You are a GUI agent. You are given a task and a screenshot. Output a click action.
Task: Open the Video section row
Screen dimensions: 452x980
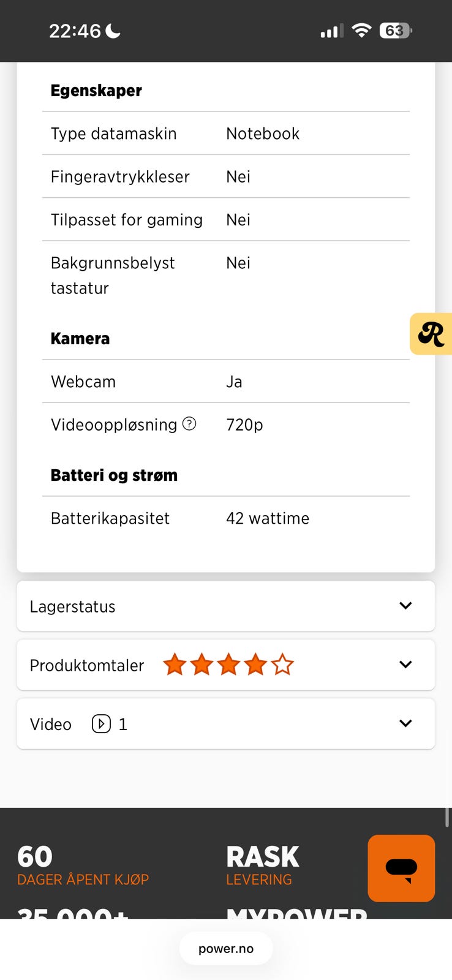point(226,724)
